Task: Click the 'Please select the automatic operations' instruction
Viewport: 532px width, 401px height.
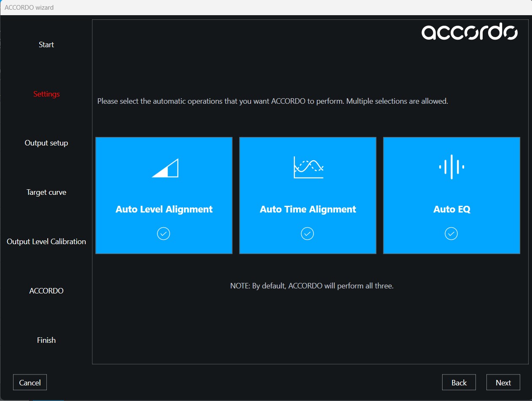Action: 273,101
